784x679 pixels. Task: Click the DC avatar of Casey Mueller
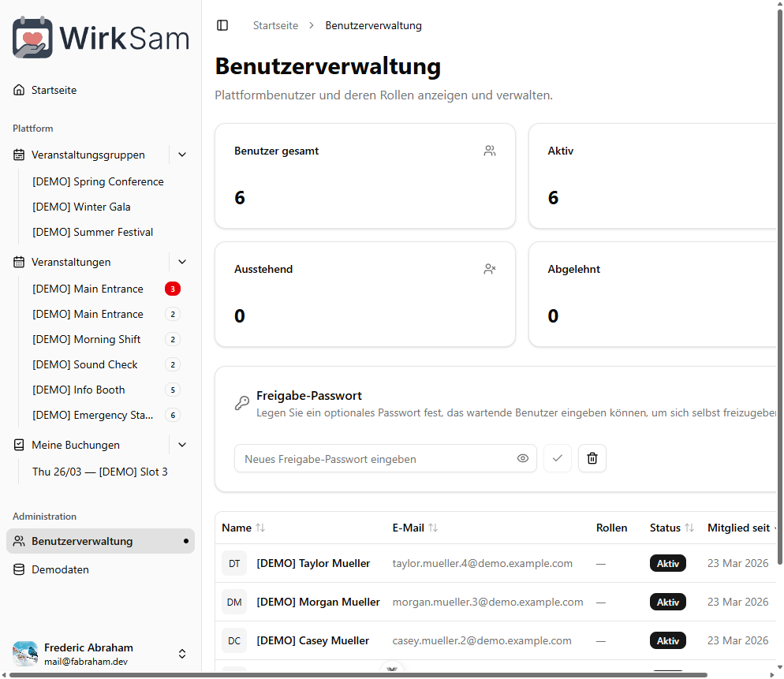tap(234, 640)
